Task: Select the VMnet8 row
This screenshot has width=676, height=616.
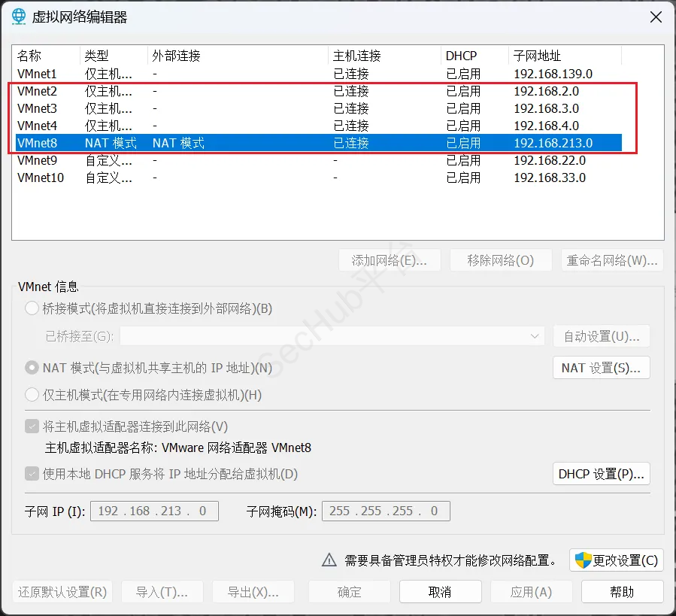Action: coord(319,143)
